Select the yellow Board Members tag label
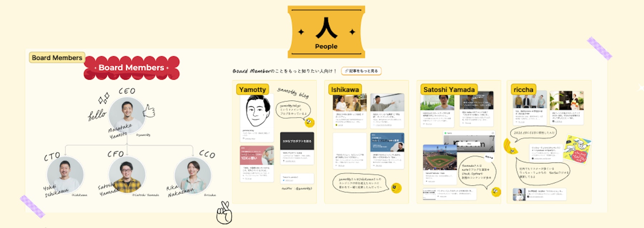Image resolution: width=644 pixels, height=228 pixels. tap(57, 58)
